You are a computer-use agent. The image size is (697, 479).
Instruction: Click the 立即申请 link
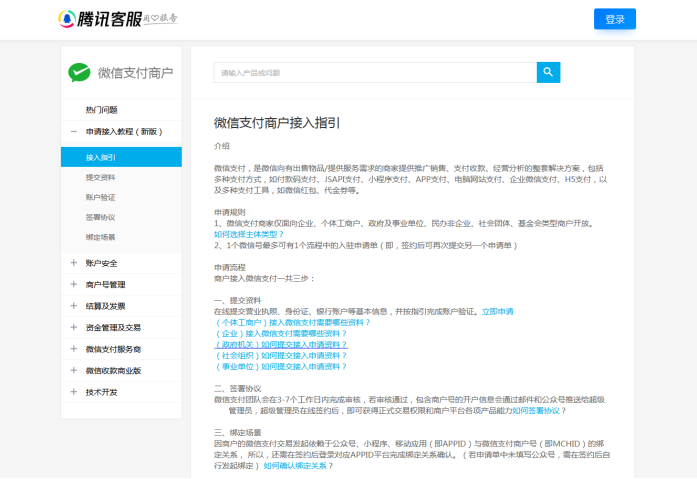(497, 311)
